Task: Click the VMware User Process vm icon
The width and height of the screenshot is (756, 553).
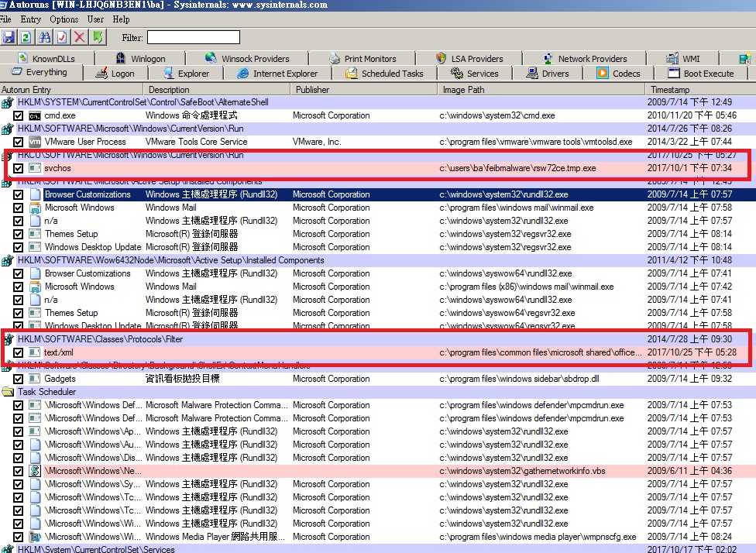Action: pos(35,142)
